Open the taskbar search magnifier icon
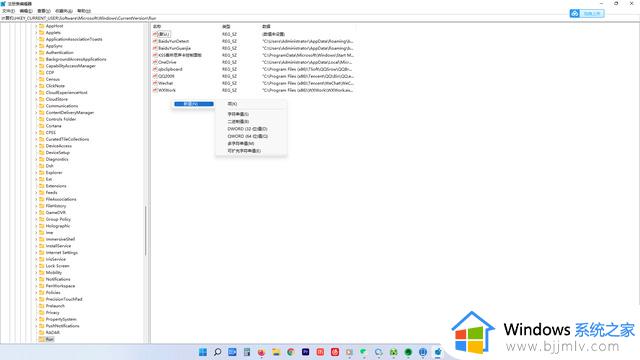 click(218, 352)
